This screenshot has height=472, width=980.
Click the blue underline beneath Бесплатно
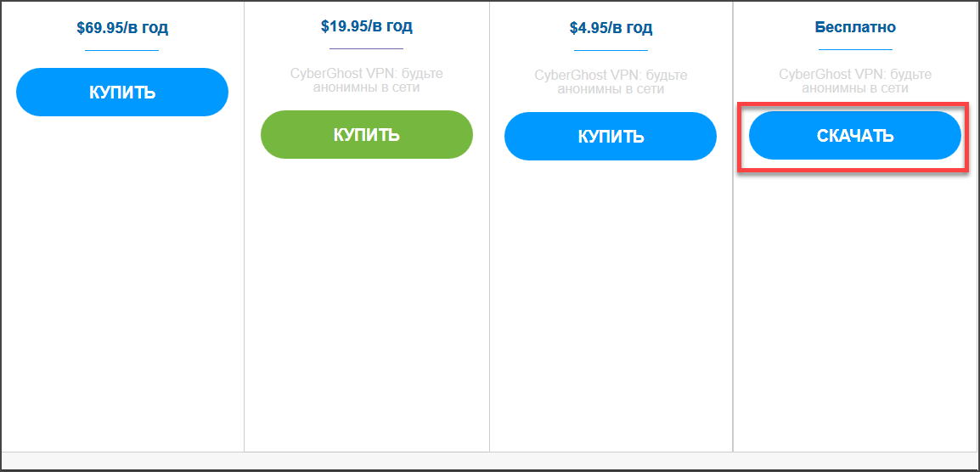(x=855, y=50)
